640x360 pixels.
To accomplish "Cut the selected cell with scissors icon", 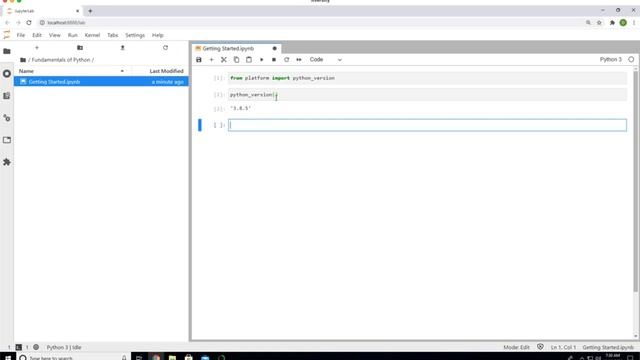I will (224, 60).
